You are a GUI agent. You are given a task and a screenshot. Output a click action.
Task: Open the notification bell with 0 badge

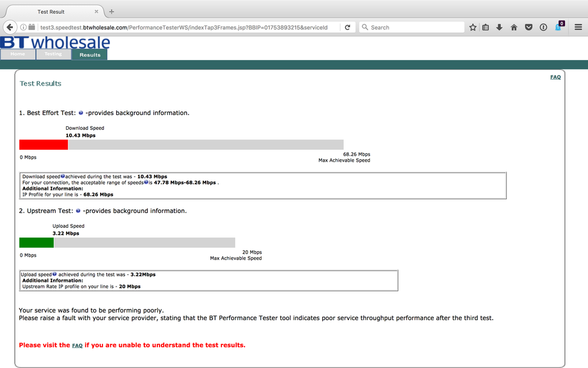point(559,27)
